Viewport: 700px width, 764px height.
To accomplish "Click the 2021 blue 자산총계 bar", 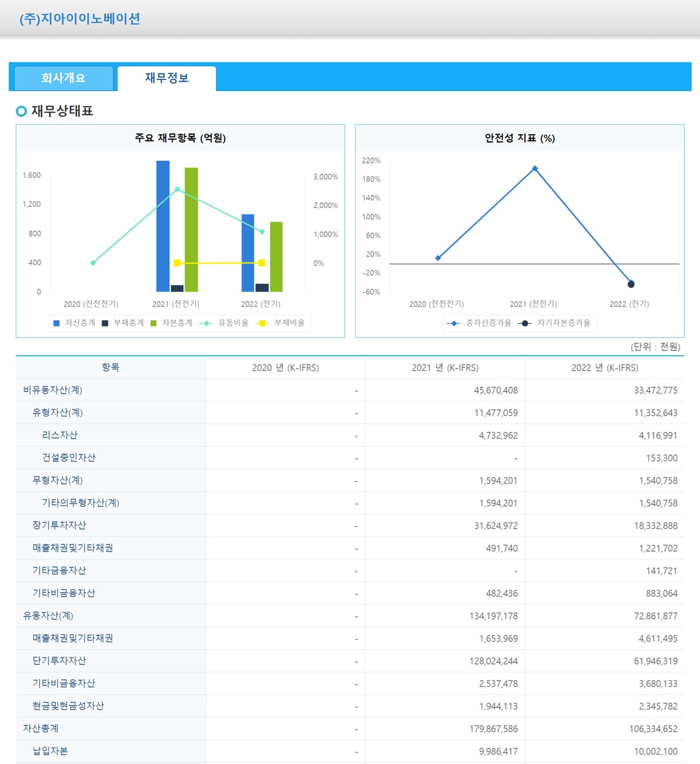I will tap(163, 226).
